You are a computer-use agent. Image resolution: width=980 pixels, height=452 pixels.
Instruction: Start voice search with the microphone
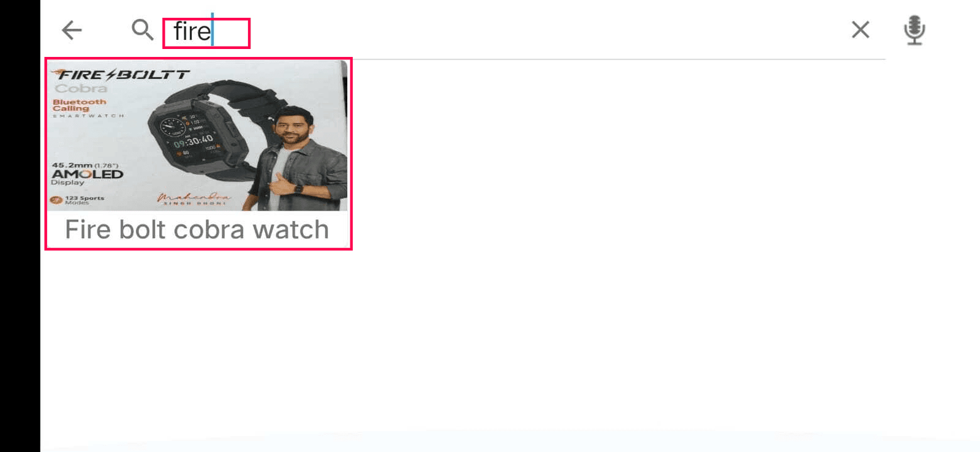(x=914, y=30)
